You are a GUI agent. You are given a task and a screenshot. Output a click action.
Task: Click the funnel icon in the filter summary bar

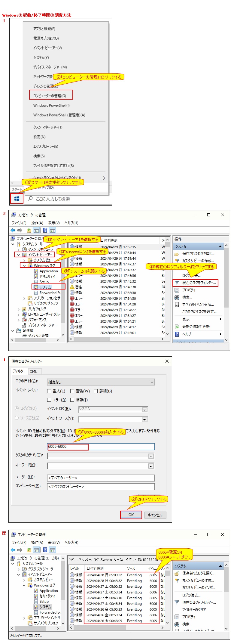coord(72,560)
